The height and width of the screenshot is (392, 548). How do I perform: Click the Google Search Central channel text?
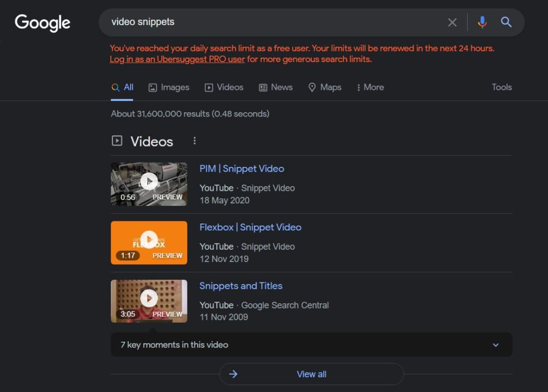click(x=285, y=305)
